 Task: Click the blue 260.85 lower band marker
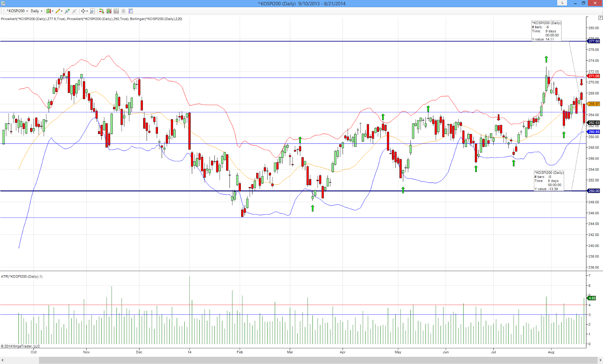point(594,132)
